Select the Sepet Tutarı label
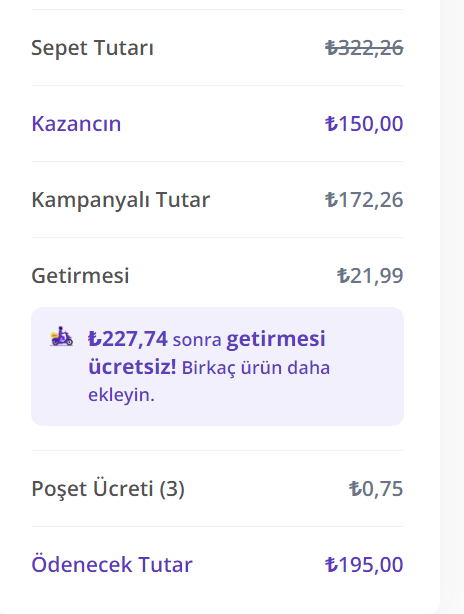 pos(92,48)
